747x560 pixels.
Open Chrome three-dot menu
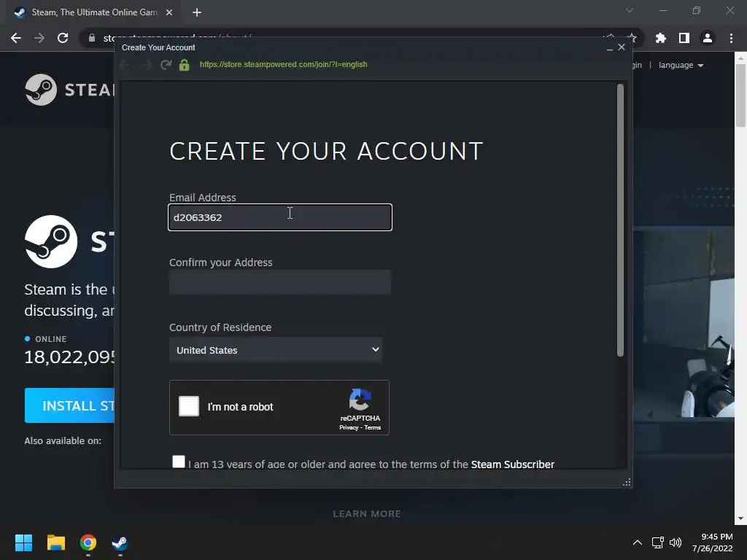(x=731, y=38)
